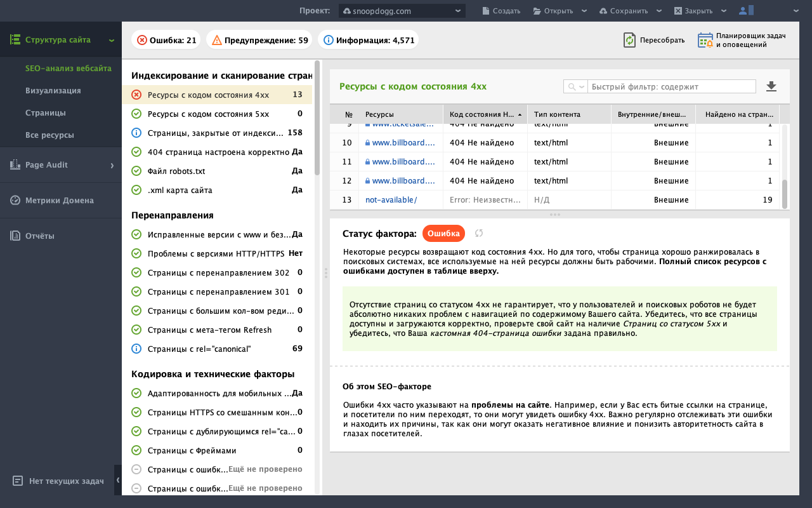Click check icon for Страницы с перенаправлением 302
Screen dimensions: 812x508
(136, 272)
